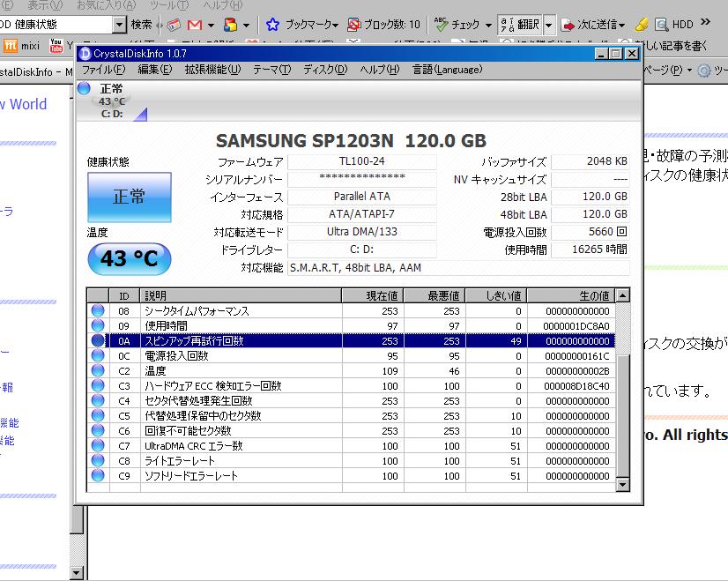Open the 編集(E) menu
This screenshot has width=728, height=581.
tap(155, 70)
